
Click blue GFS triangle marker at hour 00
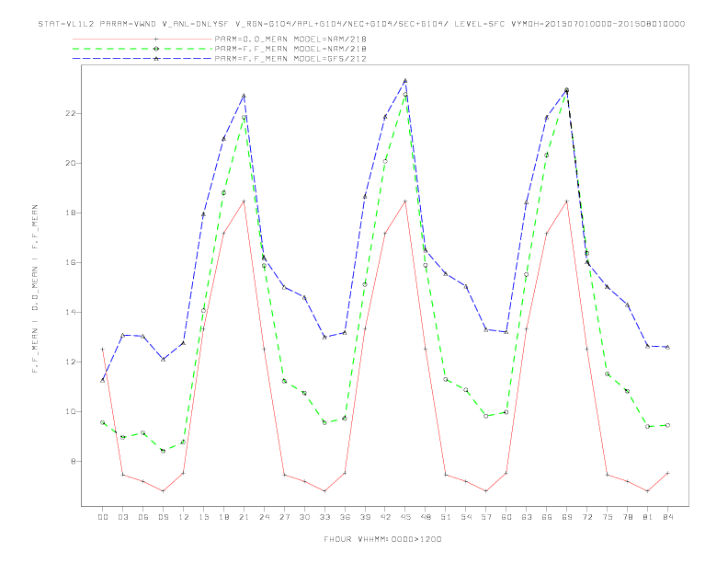(103, 381)
